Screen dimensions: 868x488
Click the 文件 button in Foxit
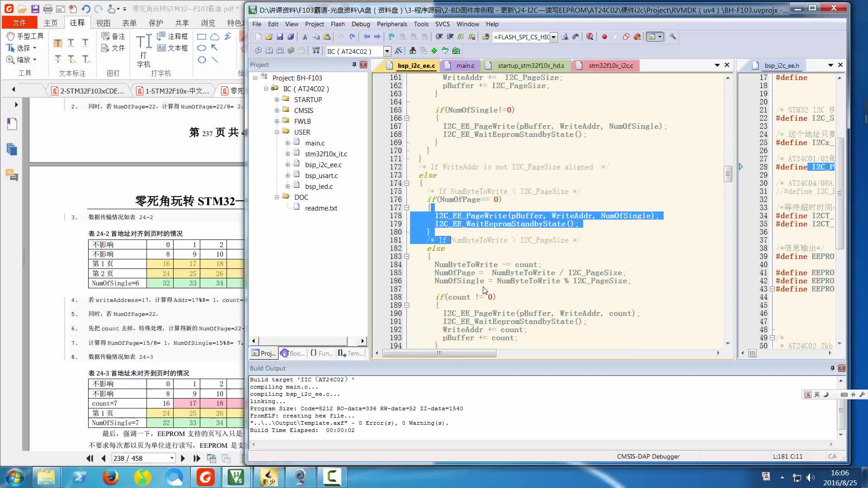[x=19, y=23]
